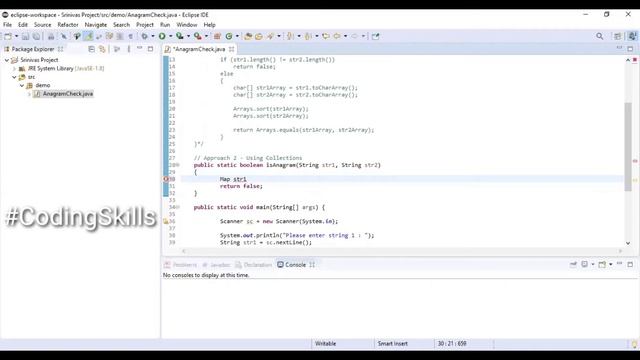Maximize the Console panel
Image resolution: width=640 pixels, height=360 pixels.
(630, 264)
